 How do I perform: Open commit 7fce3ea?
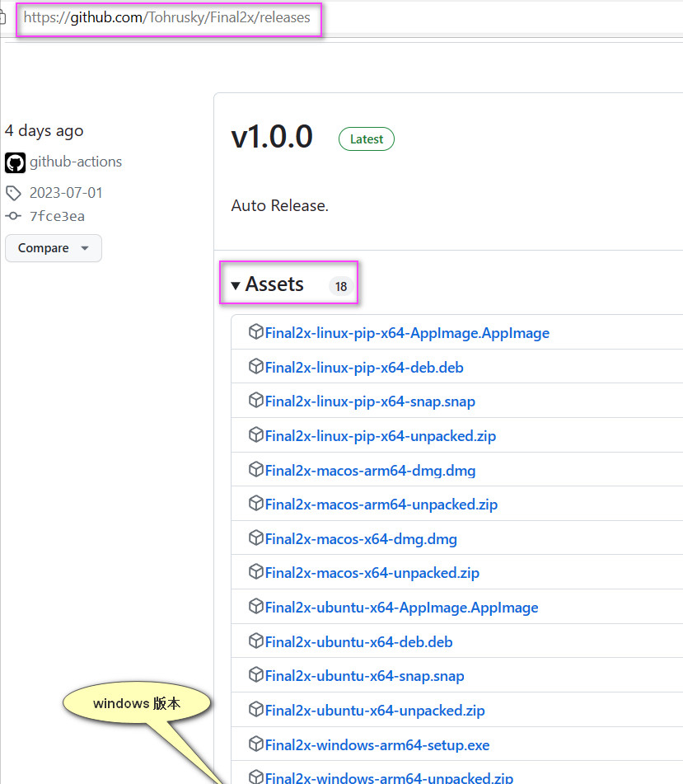pyautogui.click(x=57, y=216)
